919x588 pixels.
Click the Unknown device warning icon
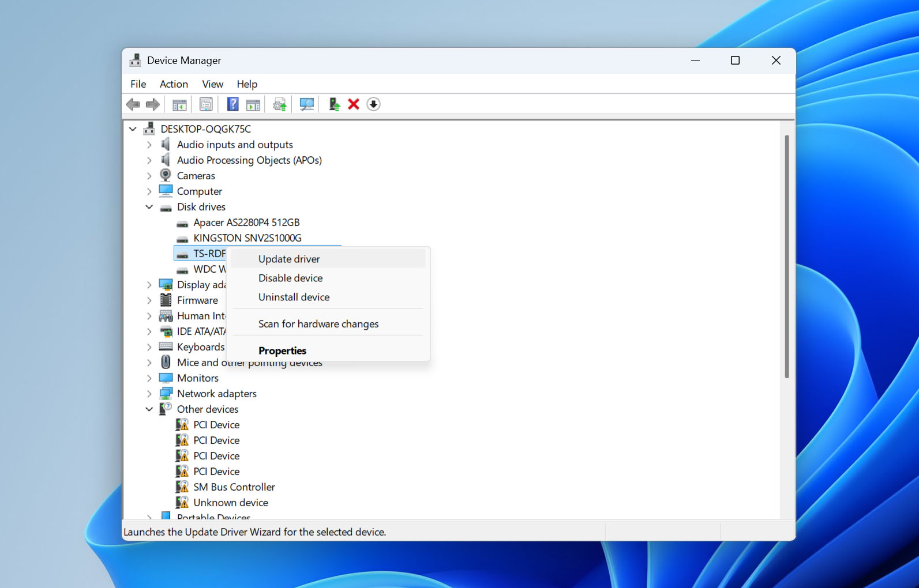[182, 502]
